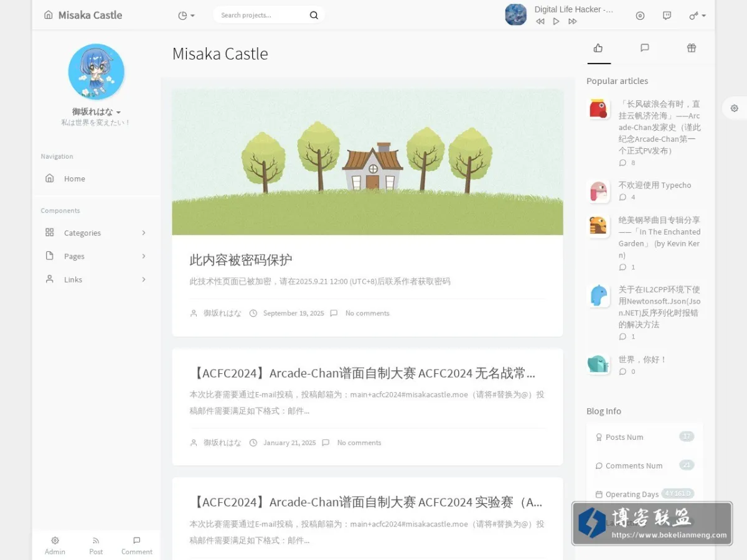Open article 关于在IL2CPP环境下使用Newtonsoft.Json
Image resolution: width=747 pixels, height=560 pixels.
coord(660,307)
